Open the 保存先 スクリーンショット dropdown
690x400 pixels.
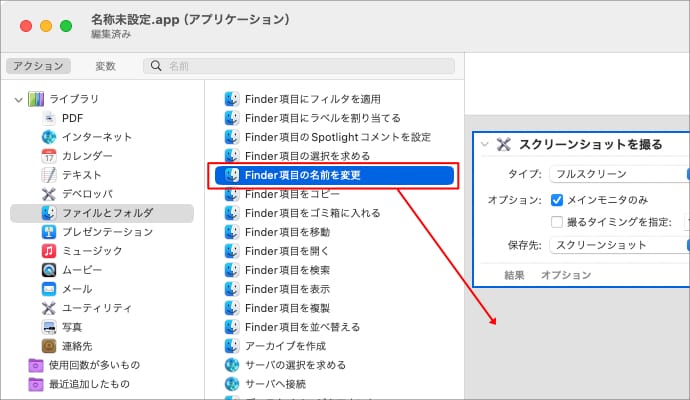tap(620, 245)
